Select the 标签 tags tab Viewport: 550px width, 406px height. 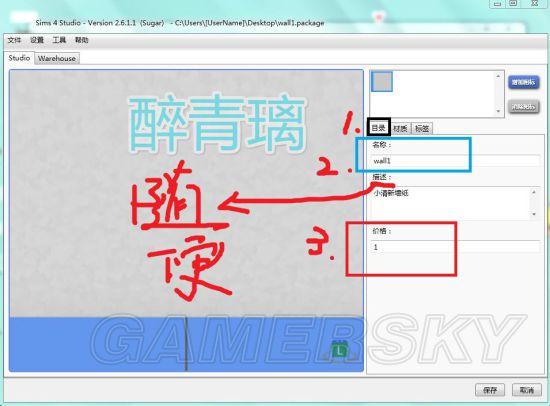tap(422, 129)
